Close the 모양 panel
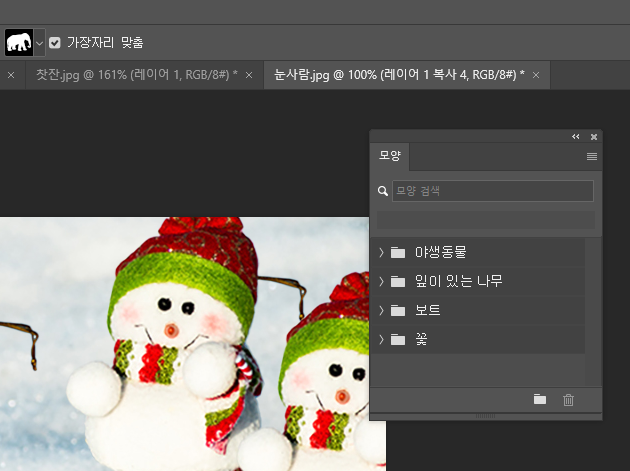The image size is (630, 471). pos(594,137)
